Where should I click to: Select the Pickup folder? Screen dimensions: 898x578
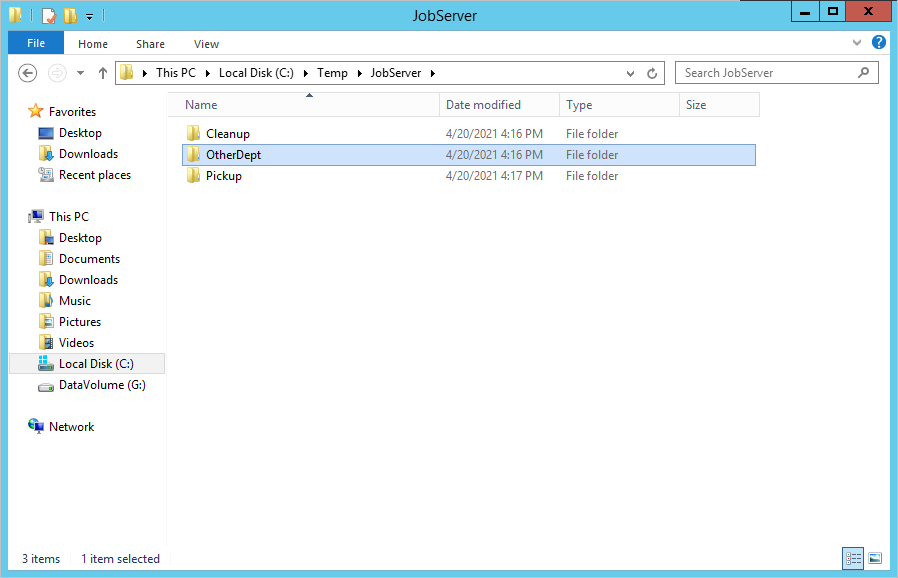(223, 176)
